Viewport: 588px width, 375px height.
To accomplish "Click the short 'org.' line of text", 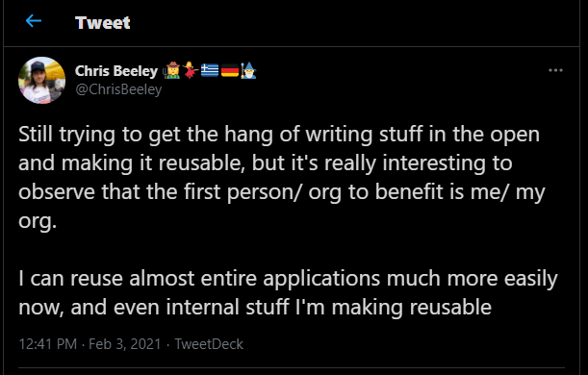I will pos(38,221).
